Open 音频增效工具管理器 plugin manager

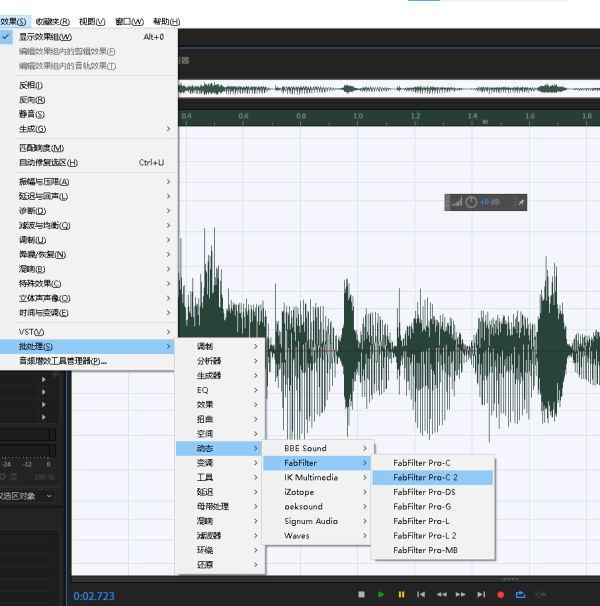coord(63,361)
